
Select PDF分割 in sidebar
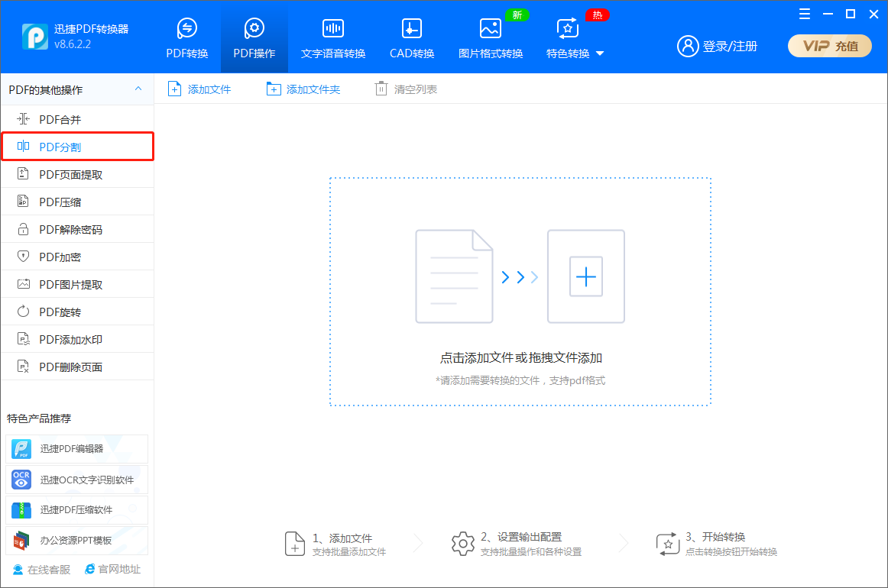77,147
